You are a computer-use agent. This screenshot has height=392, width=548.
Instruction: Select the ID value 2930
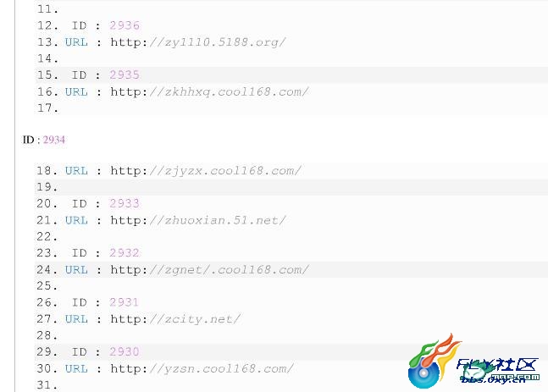pos(125,351)
